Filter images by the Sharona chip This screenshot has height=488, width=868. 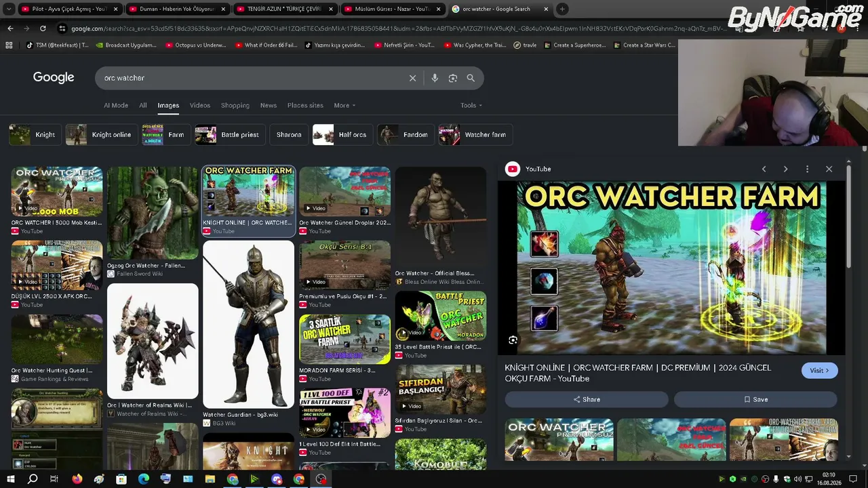click(x=289, y=135)
